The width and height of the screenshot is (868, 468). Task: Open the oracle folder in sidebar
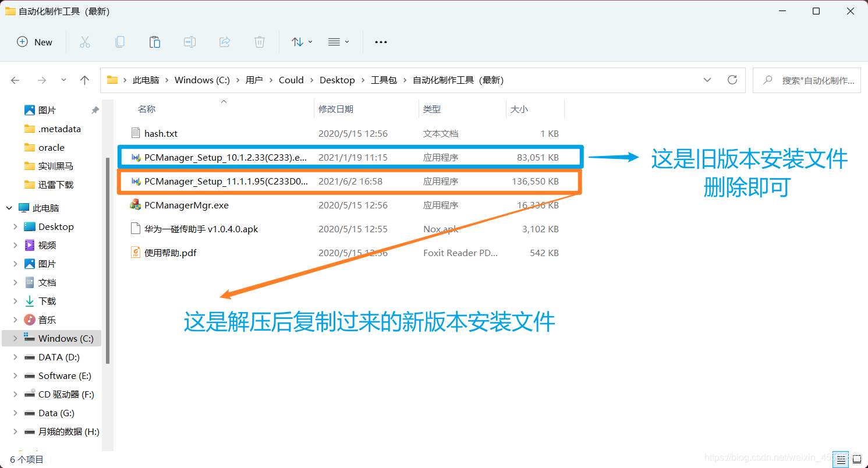[51, 147]
